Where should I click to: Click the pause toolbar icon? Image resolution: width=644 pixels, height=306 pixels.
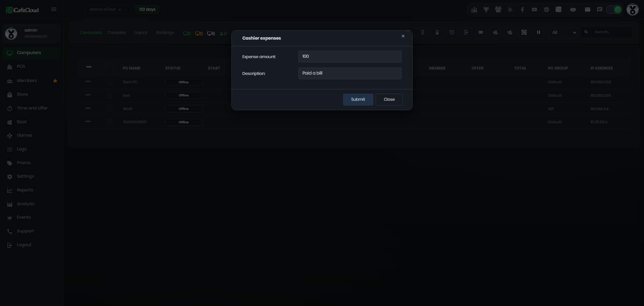pyautogui.click(x=539, y=33)
